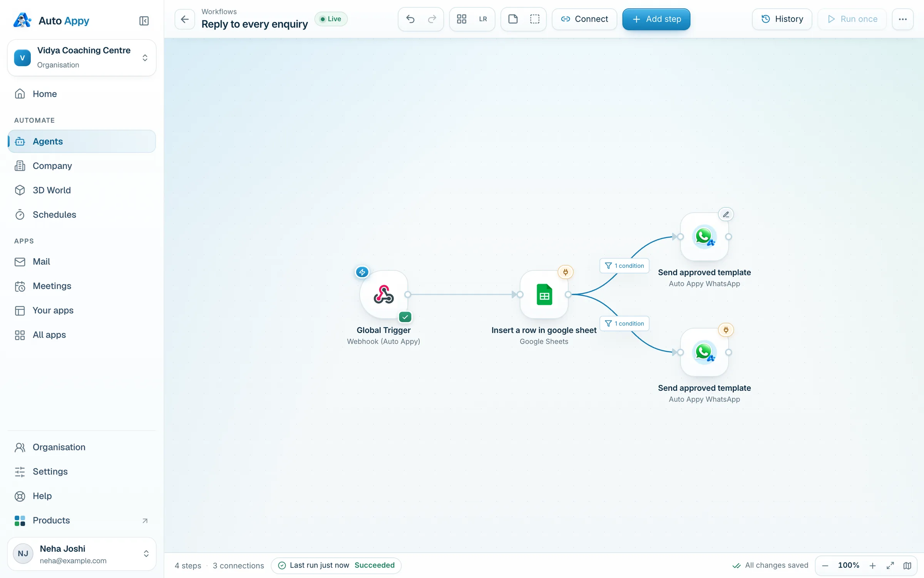Select the lower WhatsApp template node
The width and height of the screenshot is (924, 578).
[705, 352]
